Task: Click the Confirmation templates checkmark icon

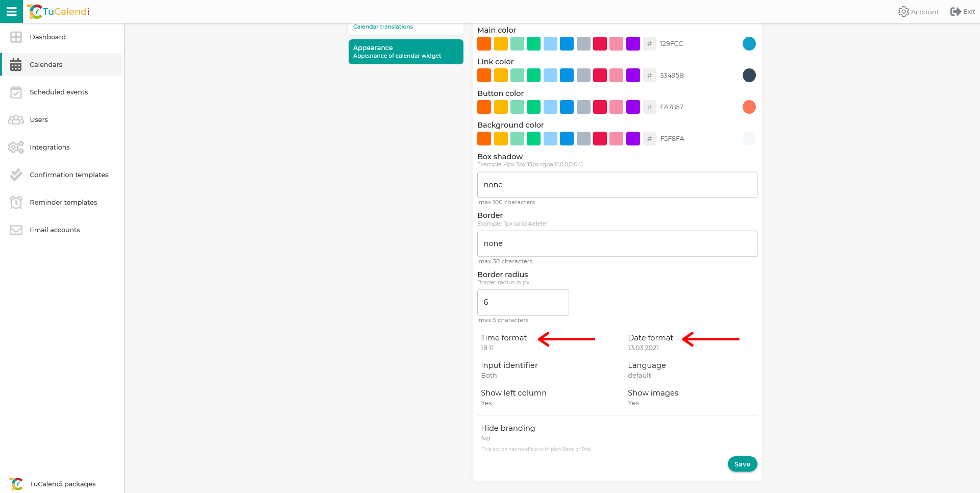Action: tap(16, 175)
